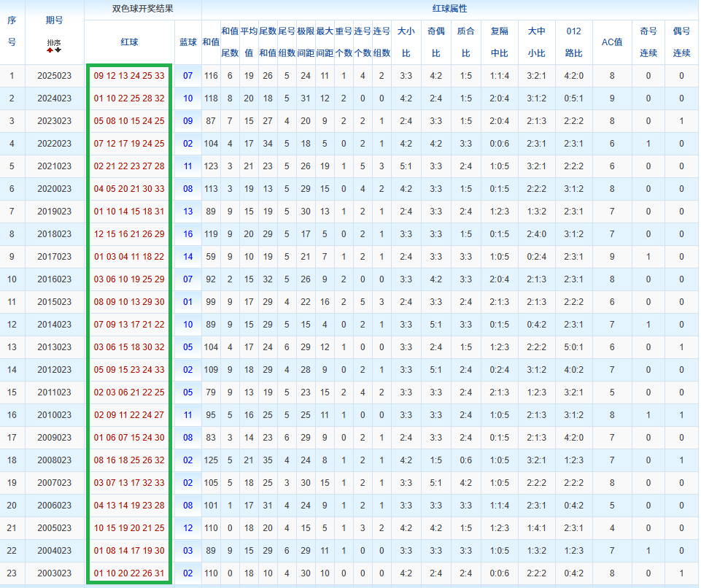Select the 红球 column header

(129, 42)
